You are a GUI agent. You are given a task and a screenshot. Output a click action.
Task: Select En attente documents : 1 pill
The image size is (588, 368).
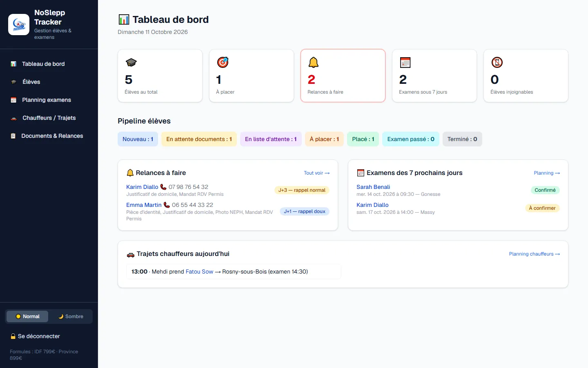pos(199,139)
